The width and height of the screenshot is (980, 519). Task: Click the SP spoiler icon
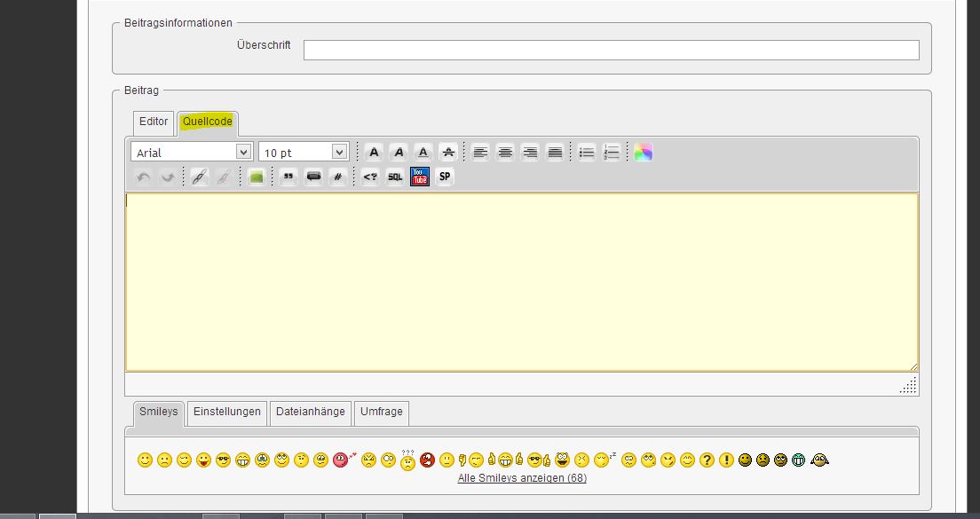445,177
